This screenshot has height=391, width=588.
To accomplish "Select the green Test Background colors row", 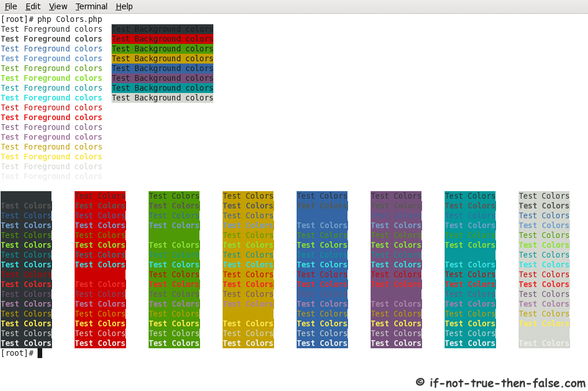I will [162, 49].
